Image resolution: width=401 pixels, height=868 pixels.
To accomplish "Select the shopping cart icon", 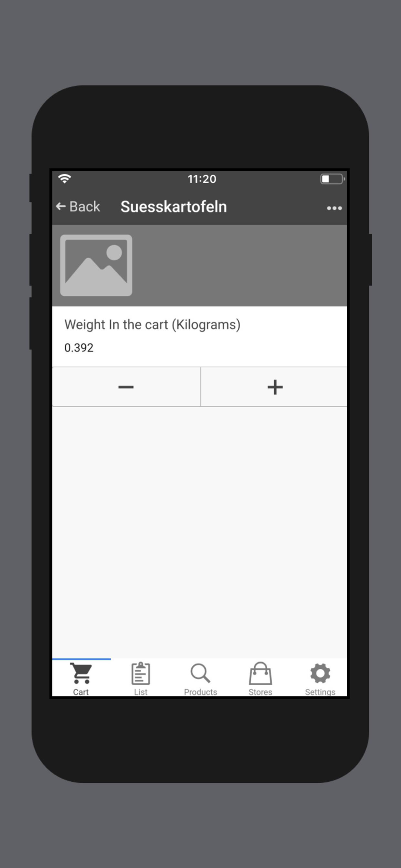I will pyautogui.click(x=81, y=673).
